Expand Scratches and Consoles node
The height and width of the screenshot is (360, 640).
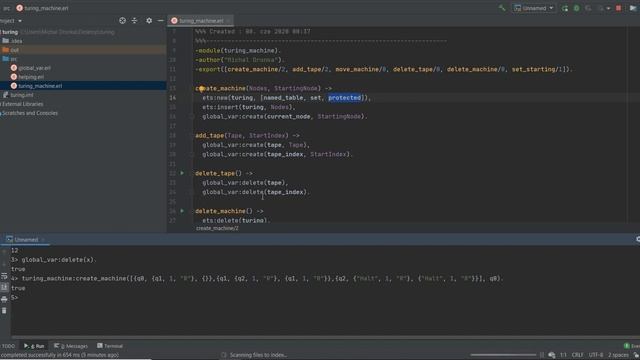(29, 113)
